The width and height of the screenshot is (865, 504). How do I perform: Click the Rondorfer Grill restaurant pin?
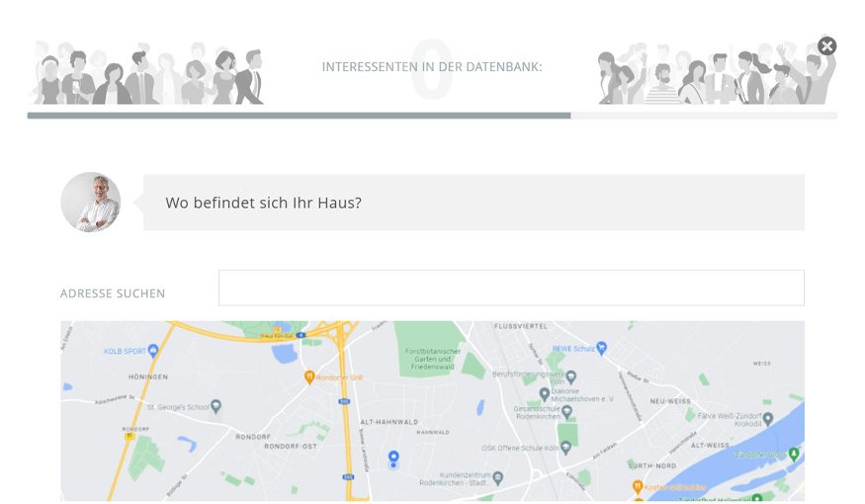coord(309,378)
